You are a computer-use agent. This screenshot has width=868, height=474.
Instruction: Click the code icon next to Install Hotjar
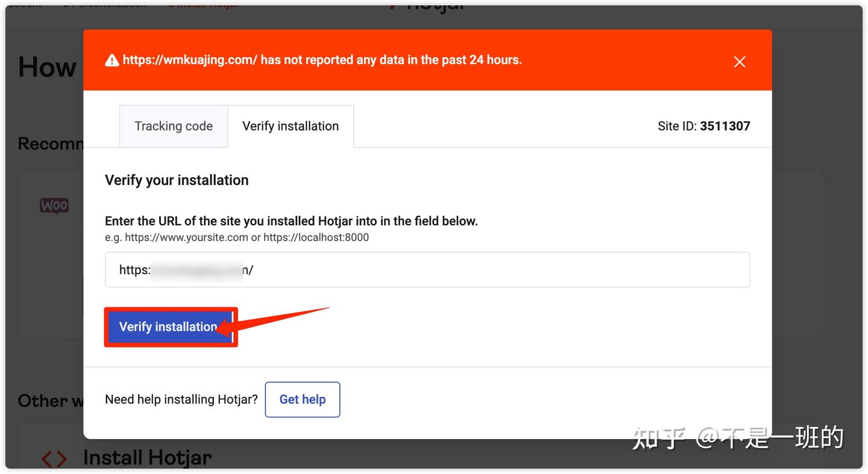click(54, 458)
